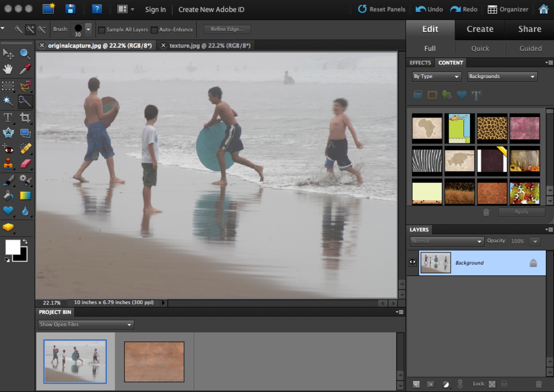The height and width of the screenshot is (392, 554).
Task: Select the Quick Selection tool in toolbox
Action: pyautogui.click(x=25, y=101)
